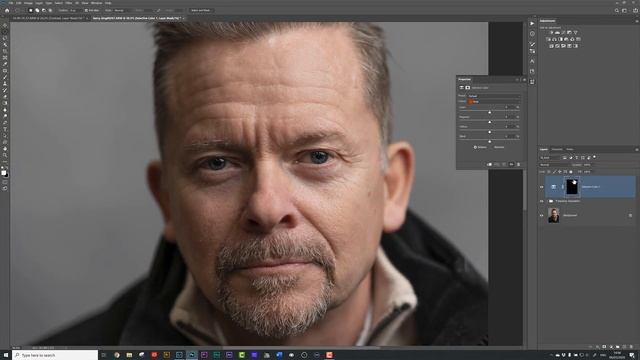This screenshot has width=640, height=360.
Task: Select the Move tool
Action: click(x=5, y=24)
